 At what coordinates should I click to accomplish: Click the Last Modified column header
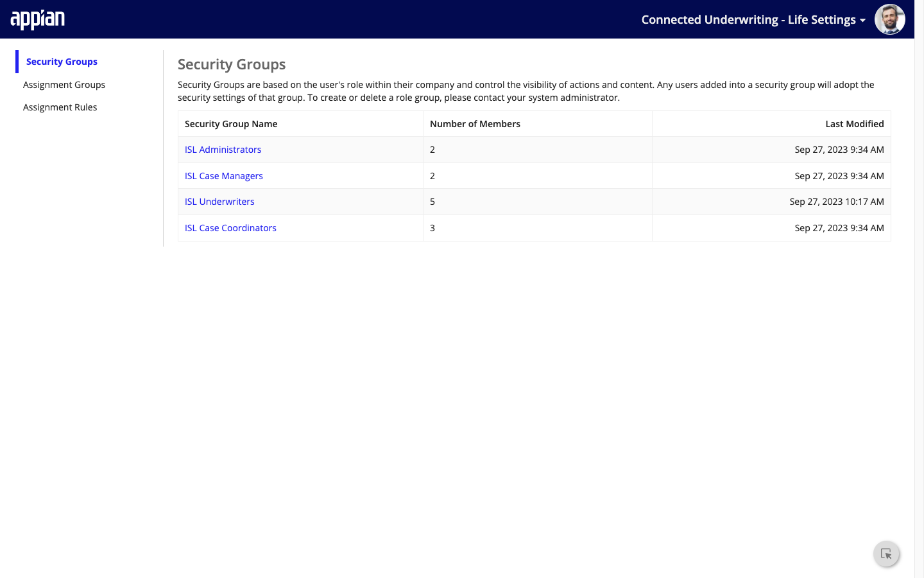[x=855, y=124]
